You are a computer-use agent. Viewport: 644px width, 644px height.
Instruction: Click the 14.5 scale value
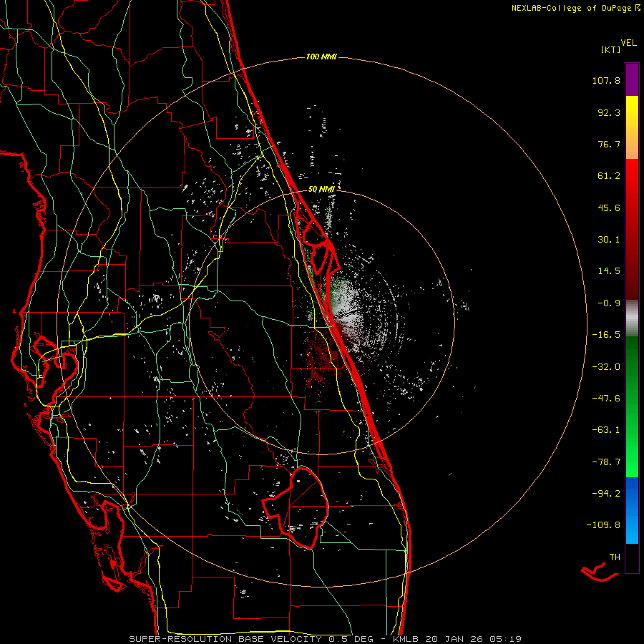click(609, 271)
